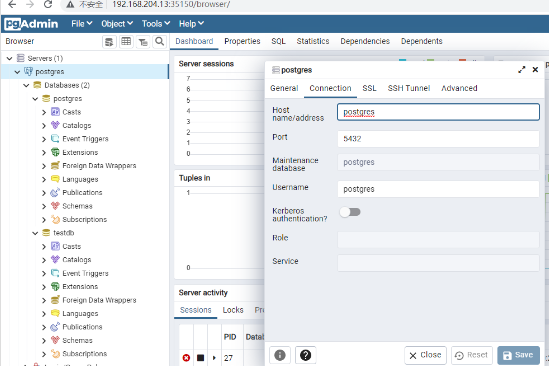Click the Query Tool icon in Browser toolbar
Viewport: 549px width, 366px height.
pos(109,42)
